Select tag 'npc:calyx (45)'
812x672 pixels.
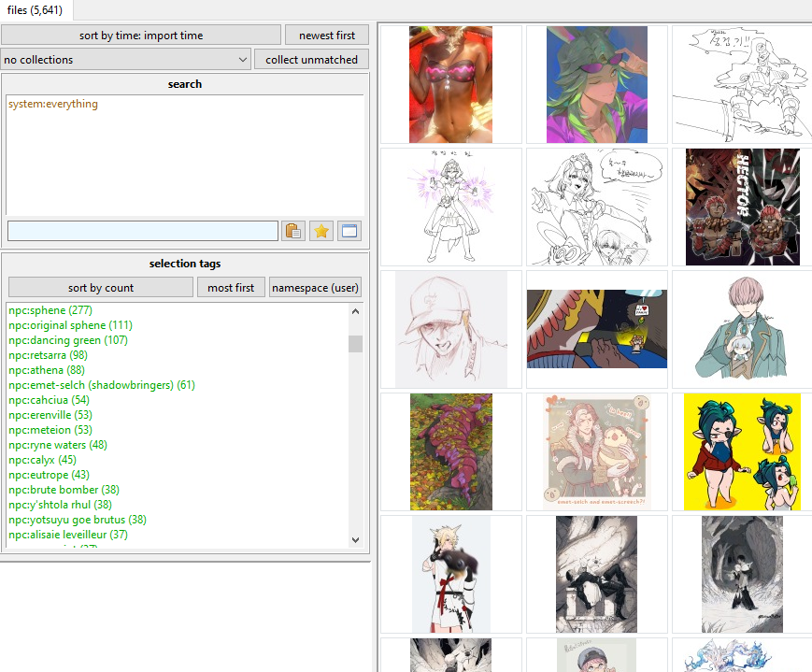pos(42,460)
